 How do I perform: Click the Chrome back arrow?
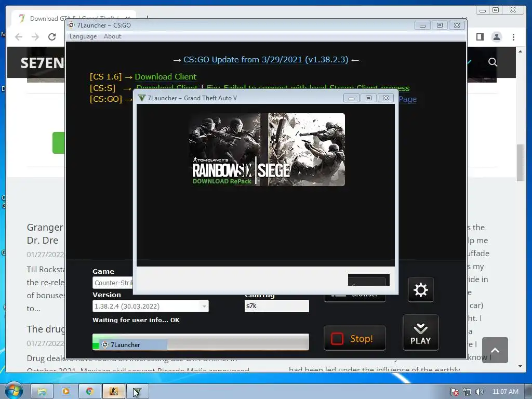(19, 37)
